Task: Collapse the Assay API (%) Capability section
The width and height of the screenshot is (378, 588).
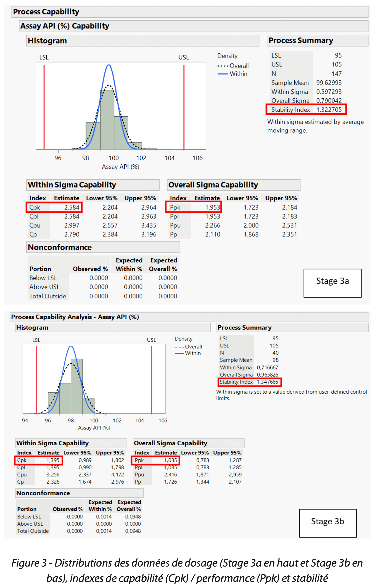Action: coord(65,26)
